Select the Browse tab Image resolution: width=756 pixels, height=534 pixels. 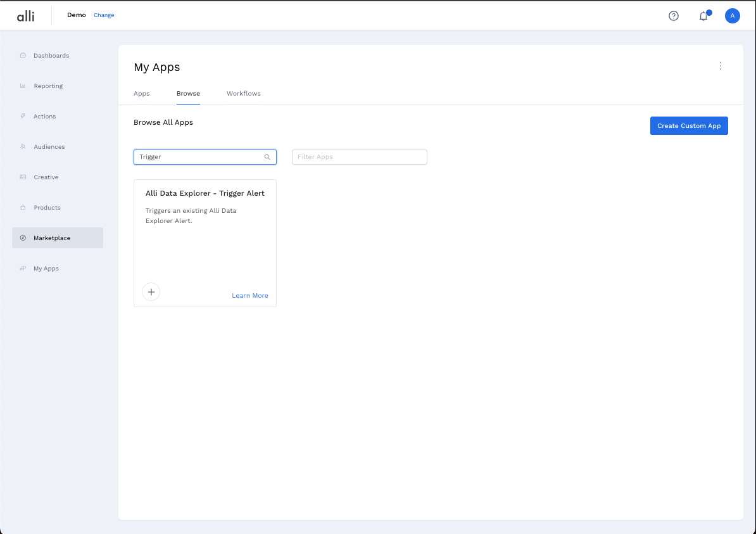188,94
